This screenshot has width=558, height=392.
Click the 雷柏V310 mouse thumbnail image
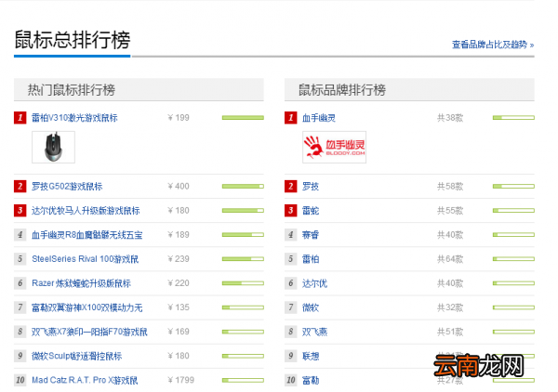pyautogui.click(x=53, y=147)
